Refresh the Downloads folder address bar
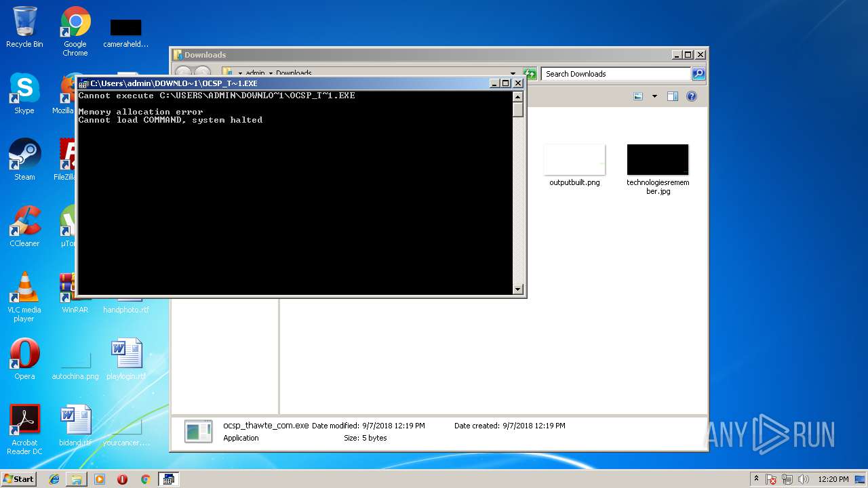The height and width of the screenshot is (488, 868). coord(530,74)
